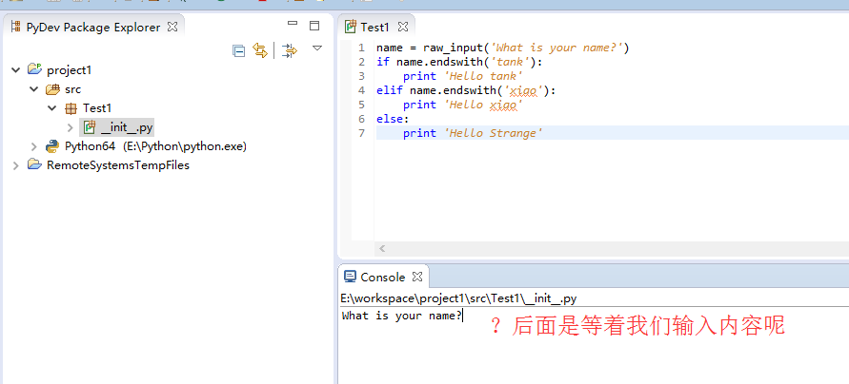The height and width of the screenshot is (384, 849).
Task: Click in console after 'What is your name?'
Action: point(464,316)
